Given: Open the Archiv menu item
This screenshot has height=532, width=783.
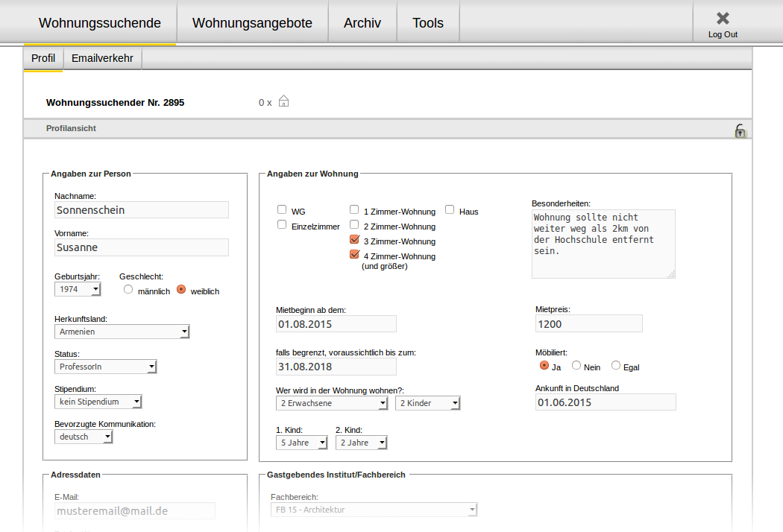Looking at the screenshot, I should (x=362, y=23).
